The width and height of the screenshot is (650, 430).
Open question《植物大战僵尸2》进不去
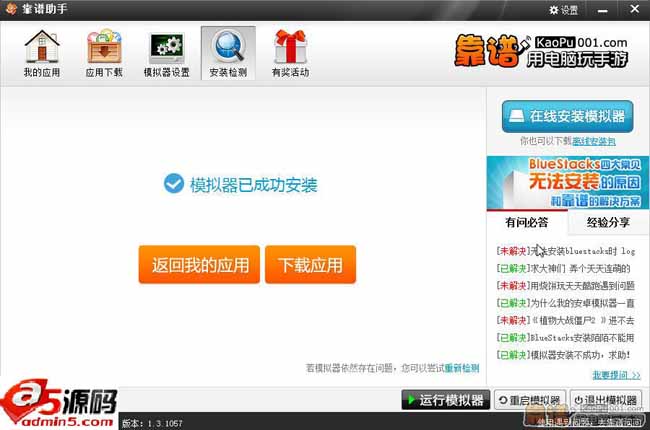[565, 321]
